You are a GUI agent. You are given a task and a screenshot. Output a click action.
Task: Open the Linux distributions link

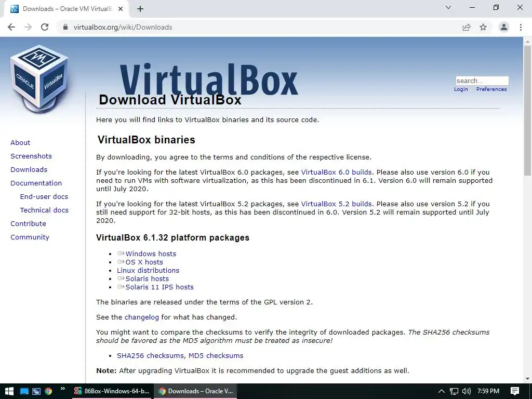[x=148, y=270]
